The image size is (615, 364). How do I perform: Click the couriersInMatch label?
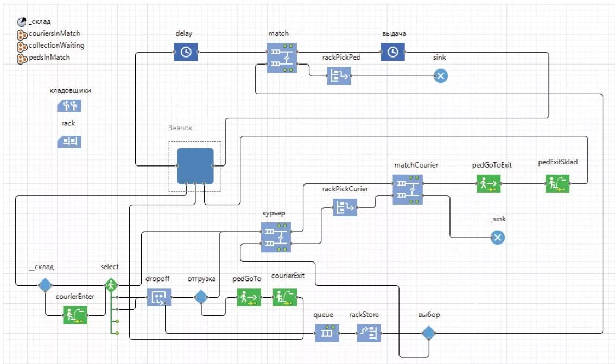point(54,34)
